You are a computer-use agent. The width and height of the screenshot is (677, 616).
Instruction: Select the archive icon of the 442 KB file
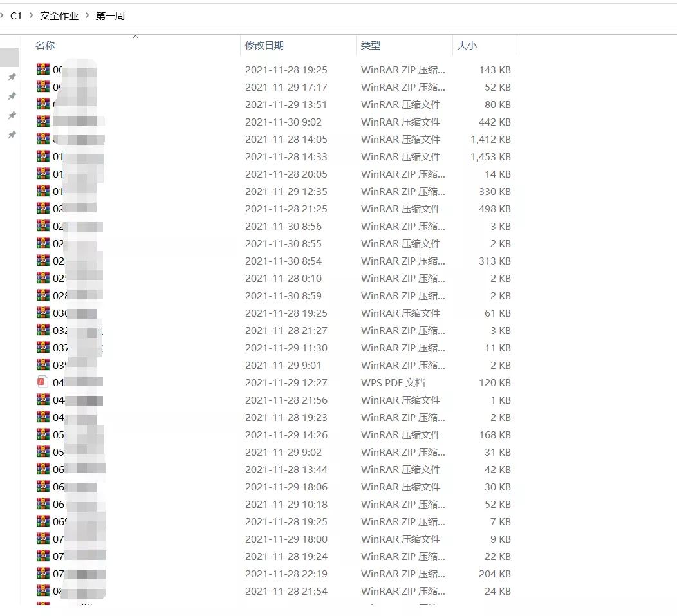tap(43, 122)
